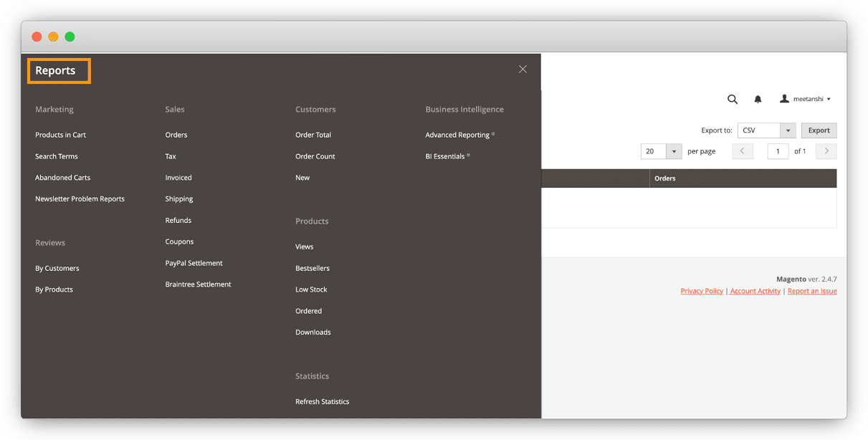Open the Tax report

click(171, 156)
